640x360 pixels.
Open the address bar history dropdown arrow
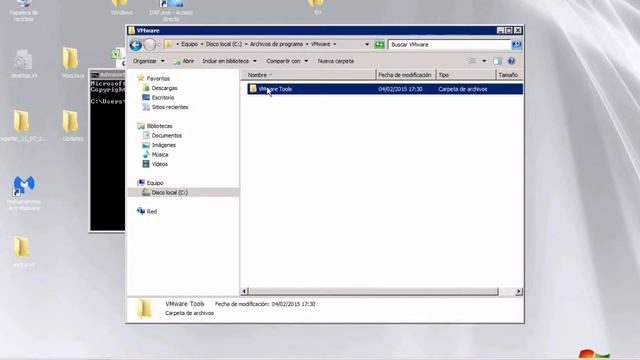[367, 44]
